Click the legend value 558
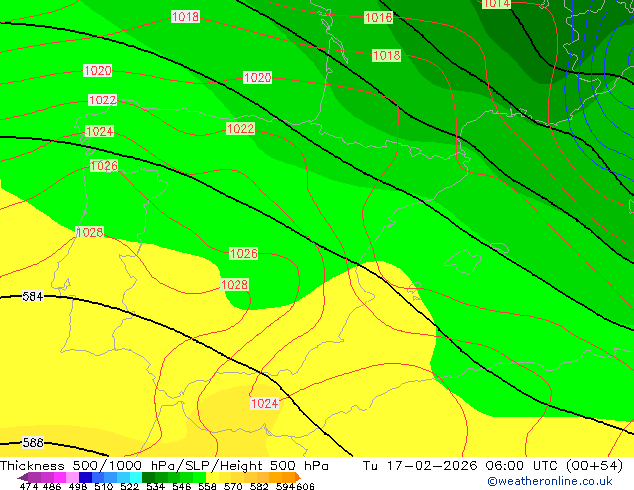This screenshot has height=490, width=634. tap(207, 486)
